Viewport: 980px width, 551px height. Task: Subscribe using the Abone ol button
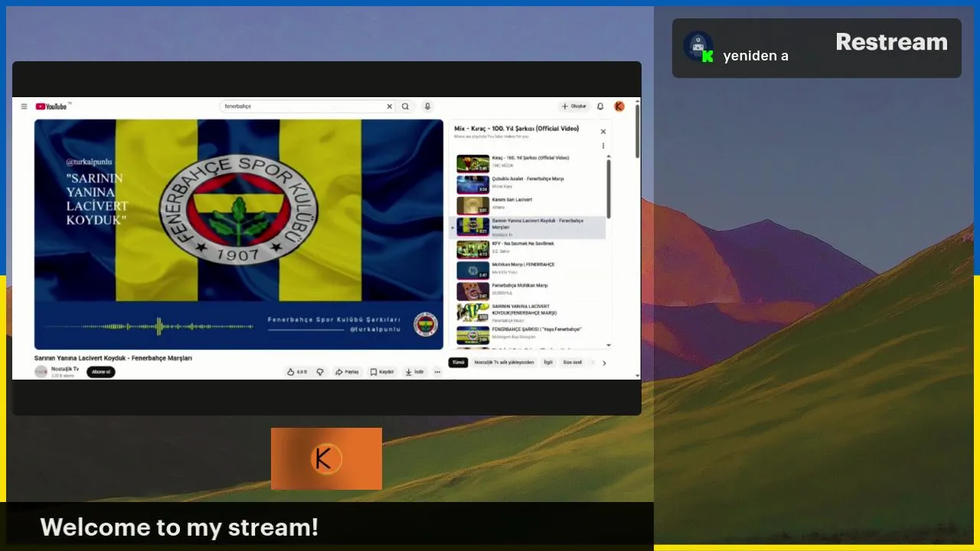100,372
